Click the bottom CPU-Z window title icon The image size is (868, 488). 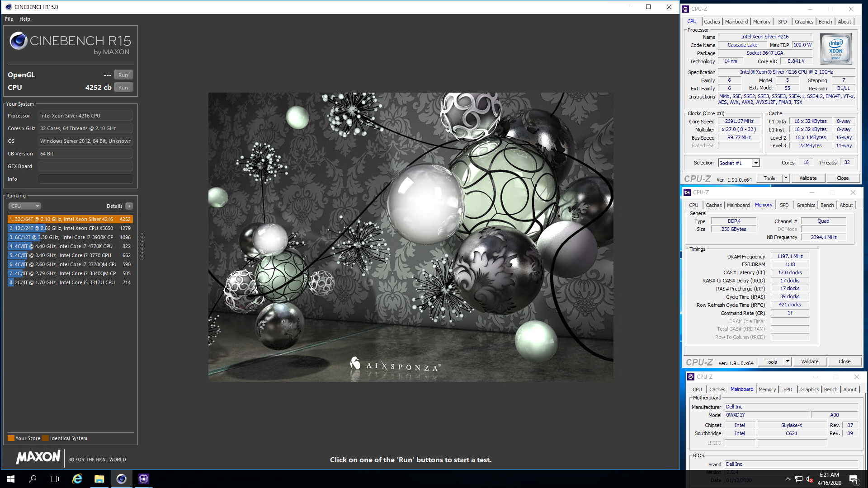point(691,376)
